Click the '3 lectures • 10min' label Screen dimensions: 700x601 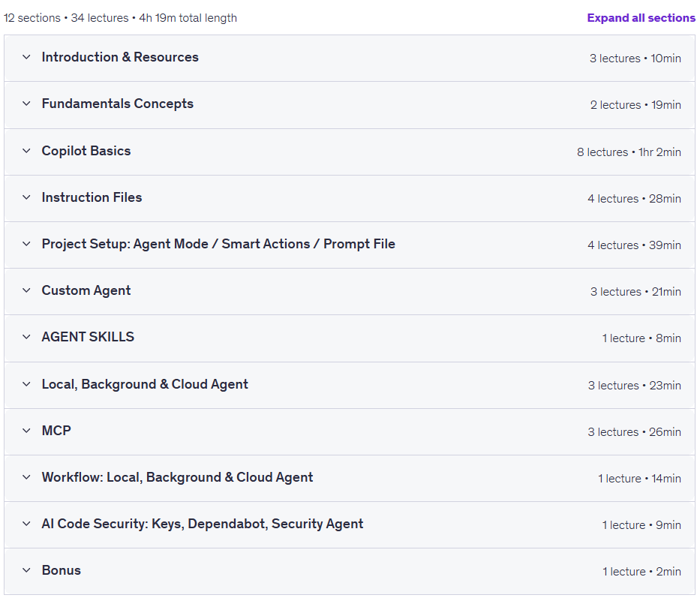[635, 58]
